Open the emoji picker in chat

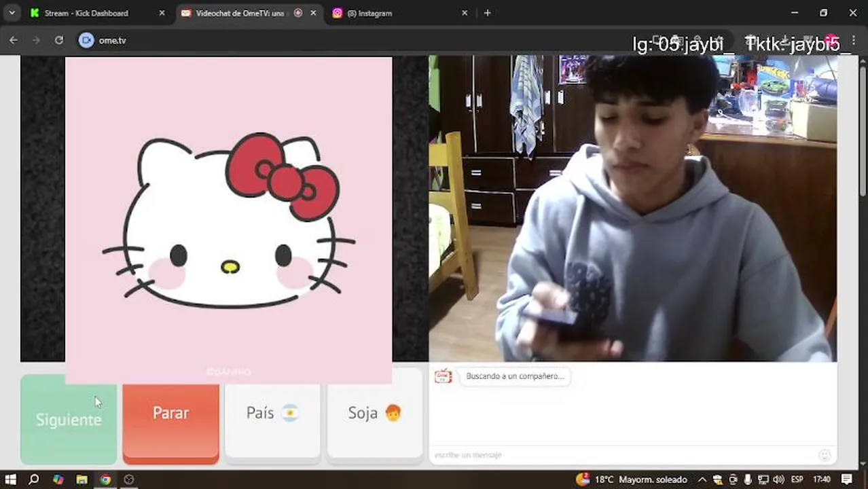point(825,455)
